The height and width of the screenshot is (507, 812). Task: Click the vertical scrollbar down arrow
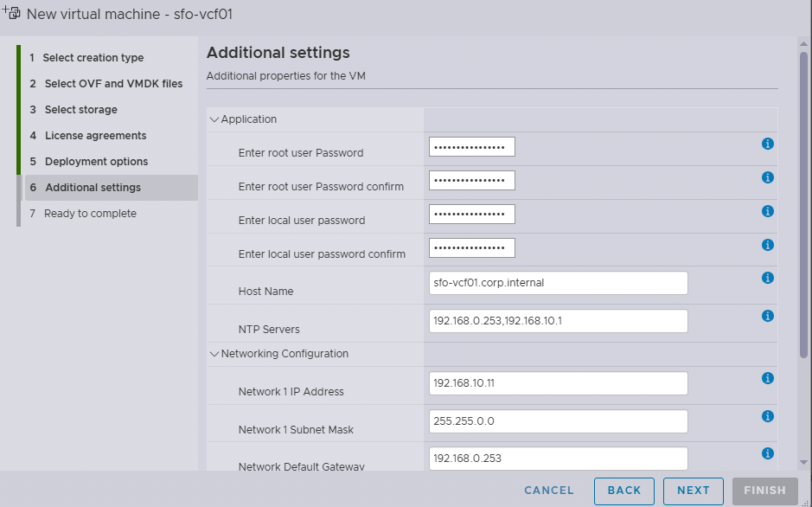[x=803, y=462]
